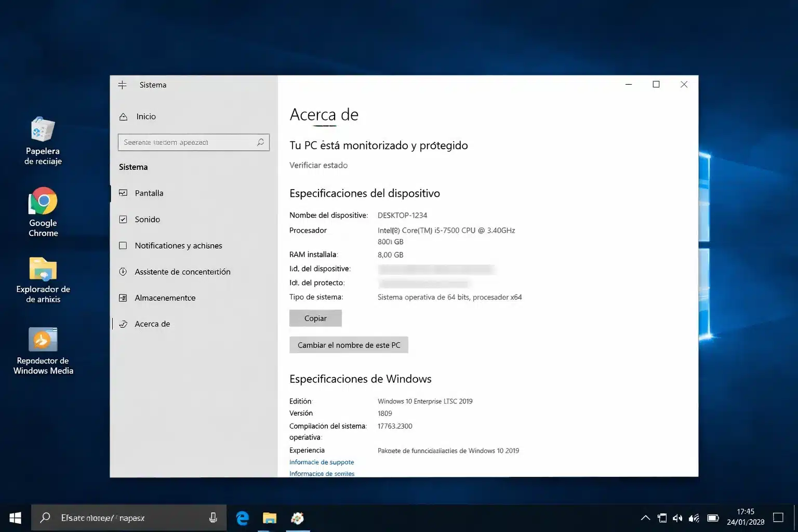Click the settings search box

(x=193, y=142)
